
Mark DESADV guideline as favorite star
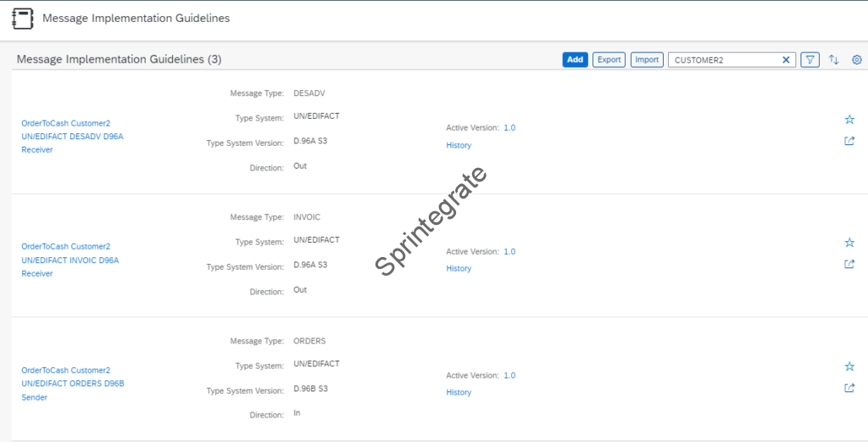click(849, 119)
